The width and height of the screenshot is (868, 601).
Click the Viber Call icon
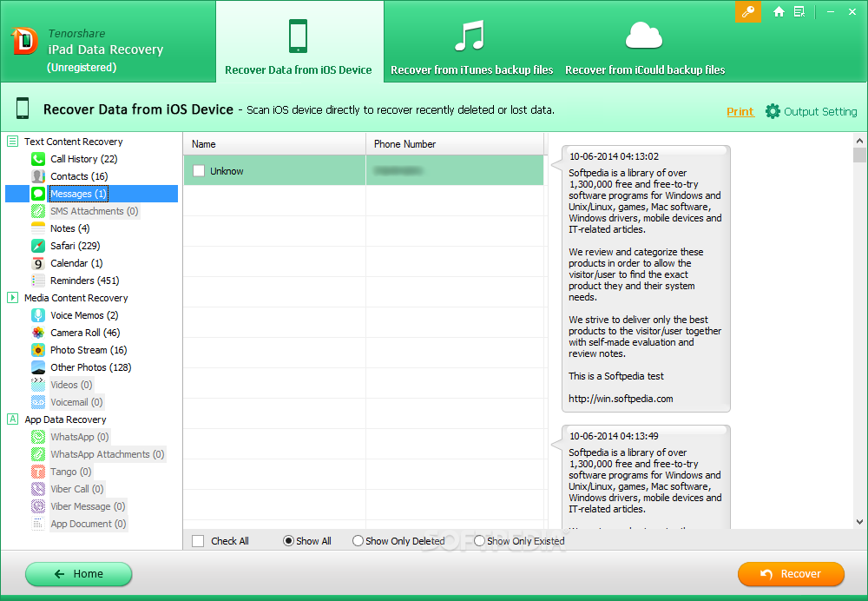click(x=38, y=489)
